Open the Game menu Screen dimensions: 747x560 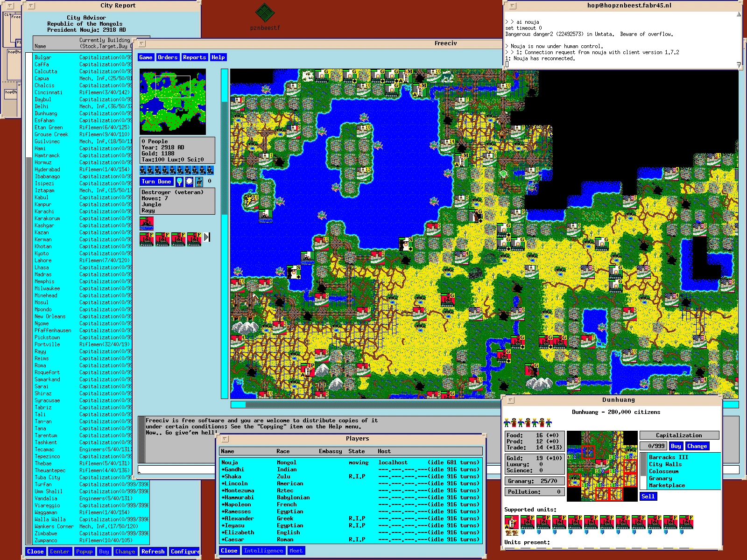click(146, 57)
